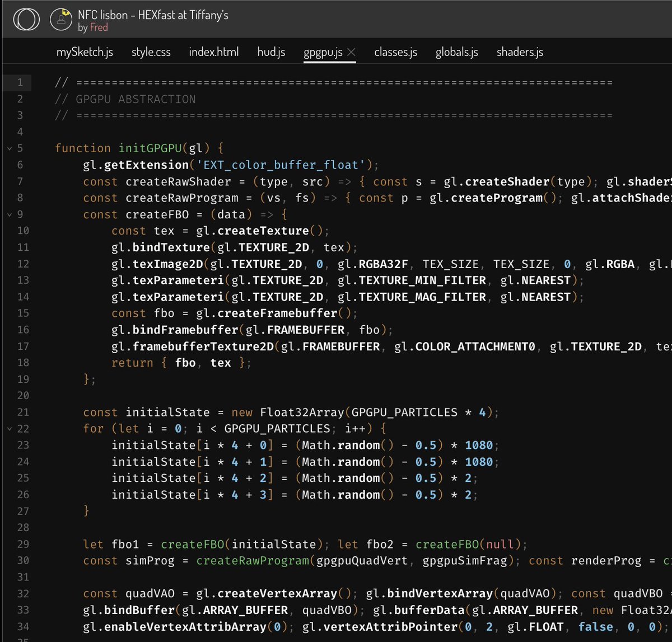Click GPGPU_PARTICLES in the for loop condition
Image resolution: width=672 pixels, height=642 pixels.
point(277,429)
